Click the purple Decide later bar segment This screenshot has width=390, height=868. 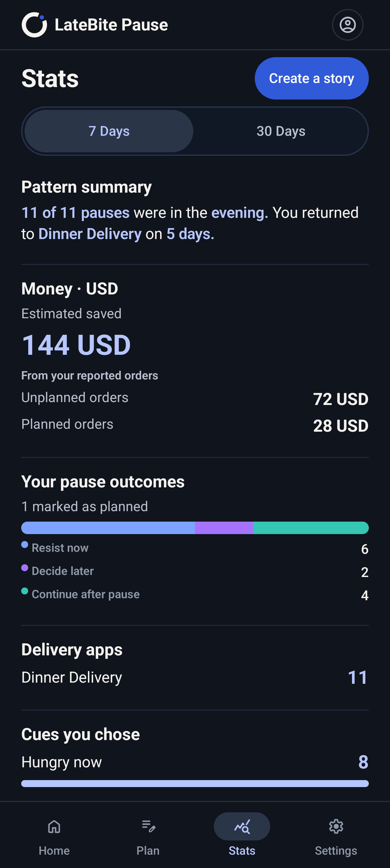(224, 528)
